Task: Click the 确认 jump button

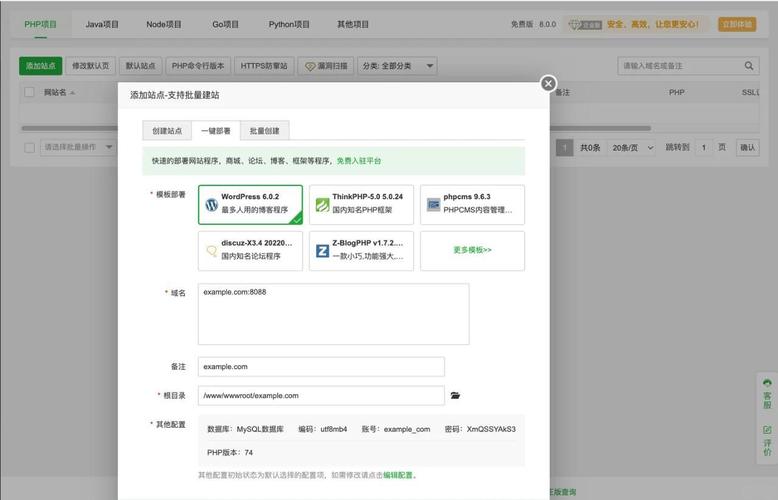Action: (x=747, y=148)
